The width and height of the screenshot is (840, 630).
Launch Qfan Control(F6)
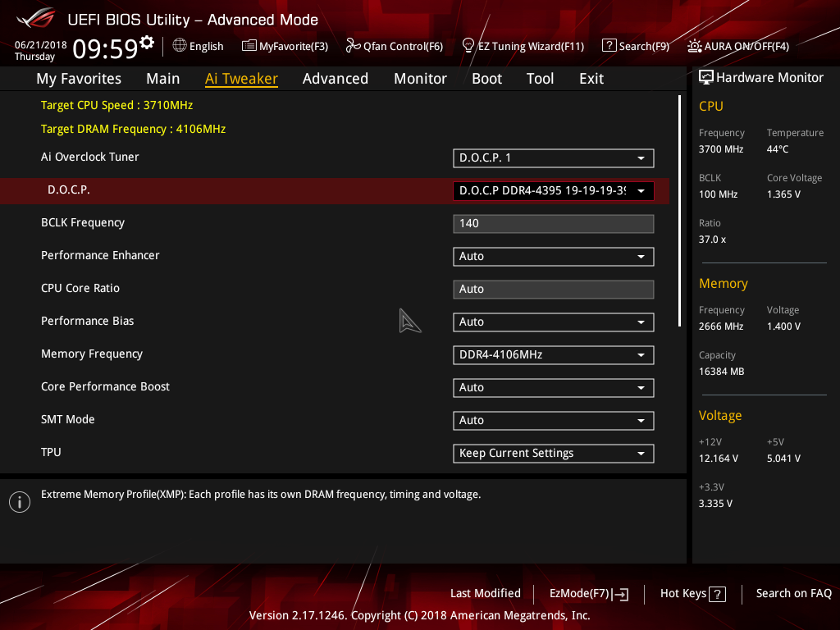403,46
